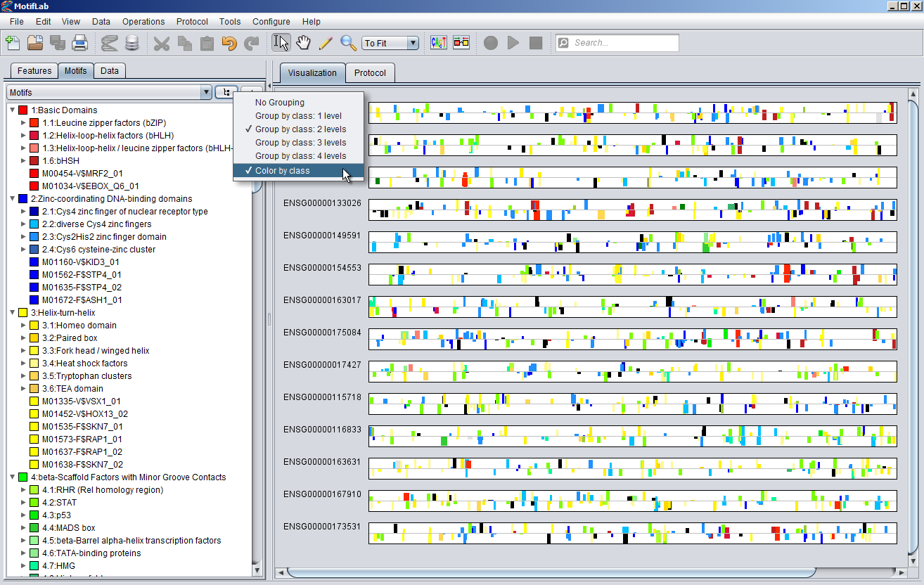Select motif M00454-V$MRF2_01
924x585 pixels.
[x=82, y=174]
